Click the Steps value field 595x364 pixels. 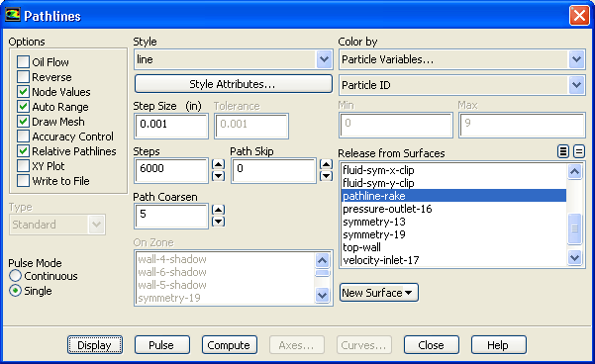pos(171,170)
